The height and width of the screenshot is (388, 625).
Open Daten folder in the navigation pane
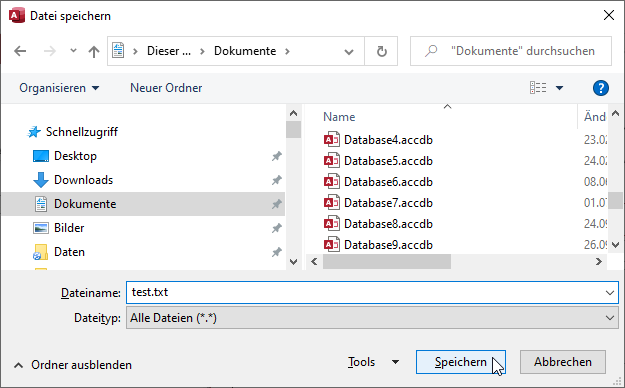pos(69,252)
